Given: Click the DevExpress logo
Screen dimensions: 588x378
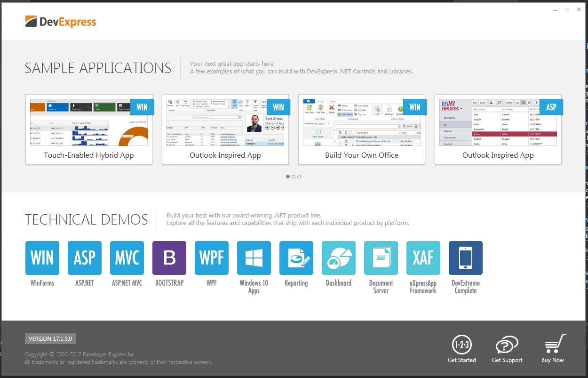Looking at the screenshot, I should [61, 22].
